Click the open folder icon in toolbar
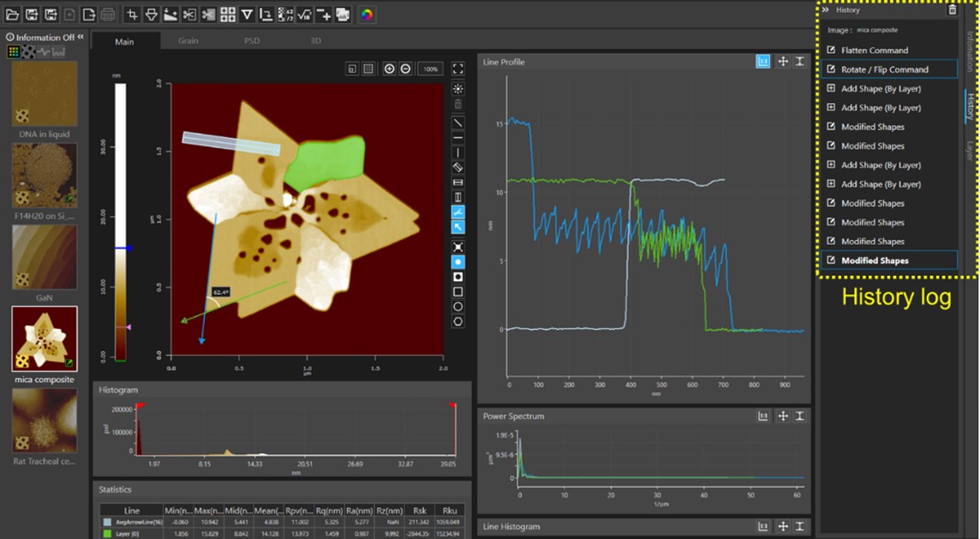The image size is (980, 539). [x=13, y=15]
